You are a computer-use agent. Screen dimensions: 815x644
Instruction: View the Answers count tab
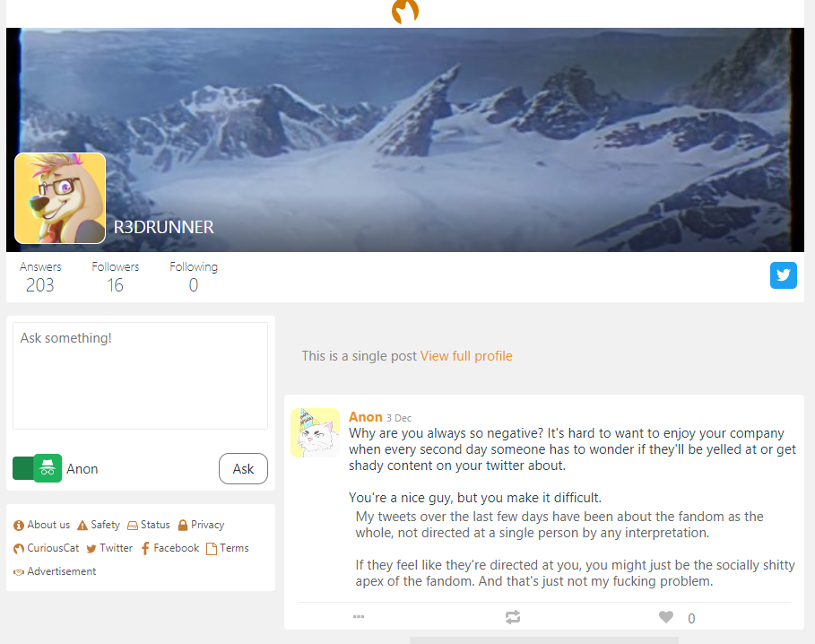pyautogui.click(x=40, y=277)
